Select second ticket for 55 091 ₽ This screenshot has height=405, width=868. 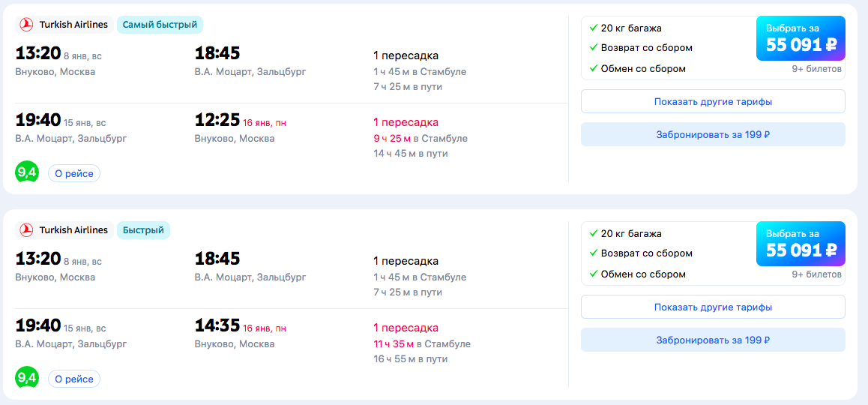(x=801, y=244)
